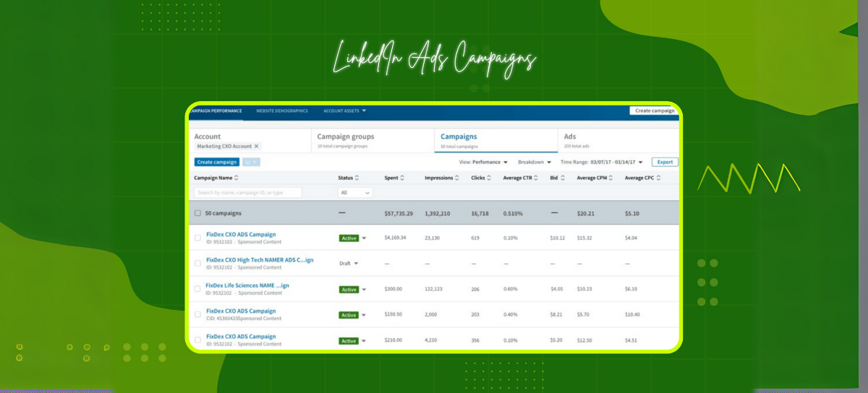This screenshot has height=393, width=868.
Task: Open the View: Performance dropdown
Action: click(483, 163)
